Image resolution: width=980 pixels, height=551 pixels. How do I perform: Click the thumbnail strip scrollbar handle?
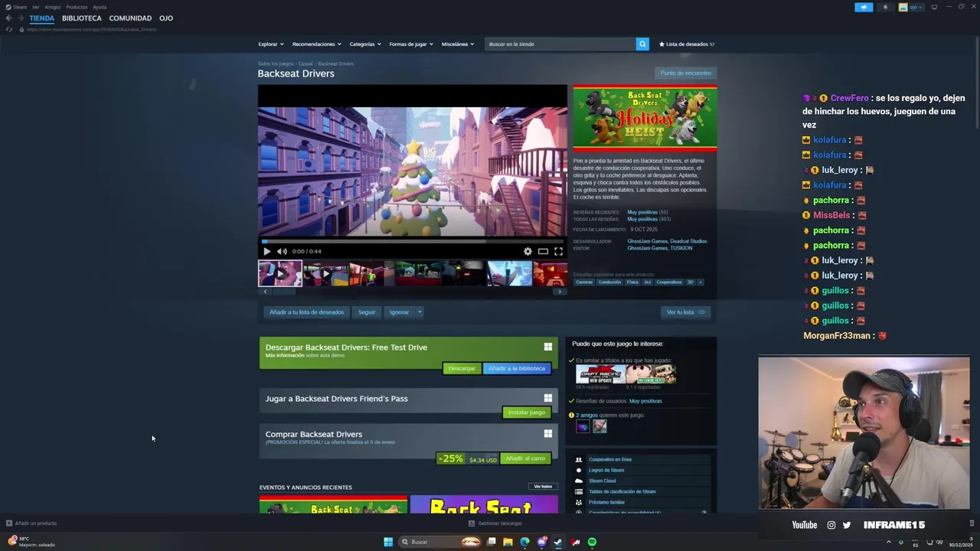coord(285,292)
